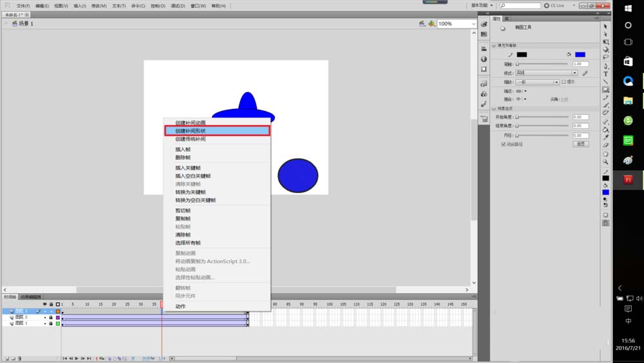This screenshot has width=644, height=363.
Task: Select the Lasso tool
Action: 605,57
